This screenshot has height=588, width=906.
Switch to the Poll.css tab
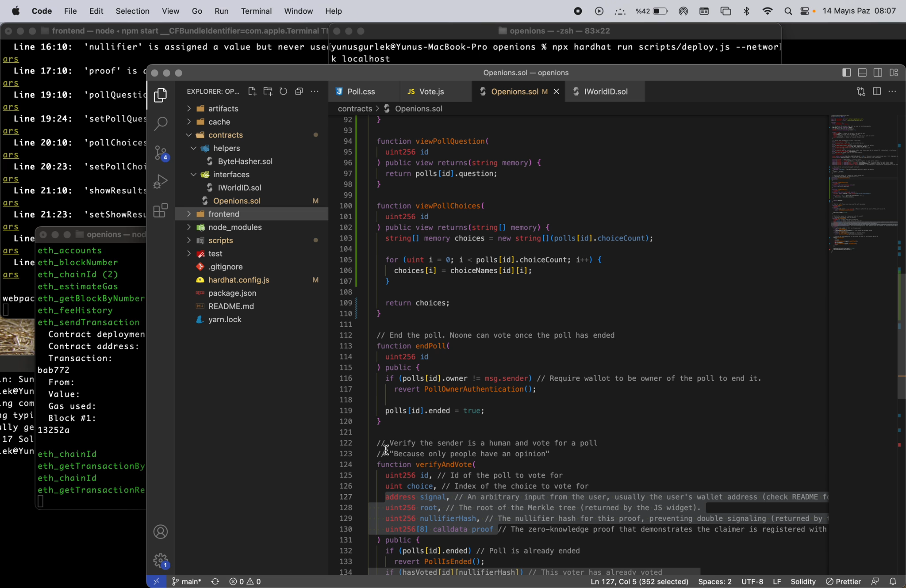(364, 92)
